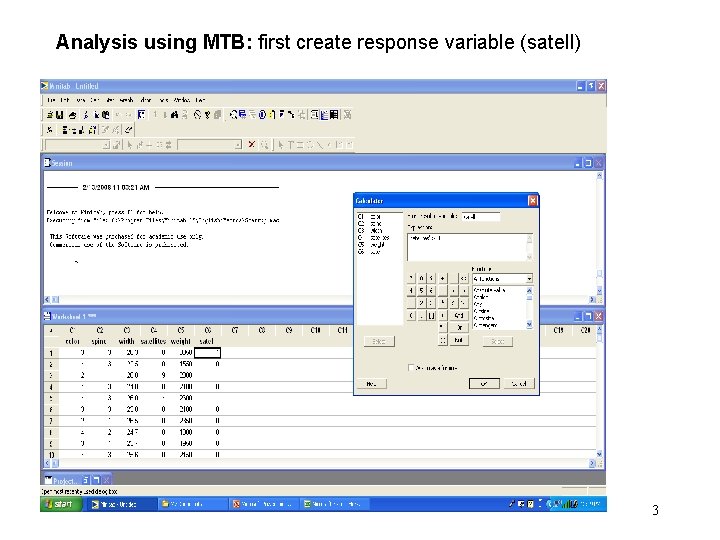This screenshot has width=720, height=540.
Task: Toggle the Assign as formula checkbox
Action: coord(411,368)
